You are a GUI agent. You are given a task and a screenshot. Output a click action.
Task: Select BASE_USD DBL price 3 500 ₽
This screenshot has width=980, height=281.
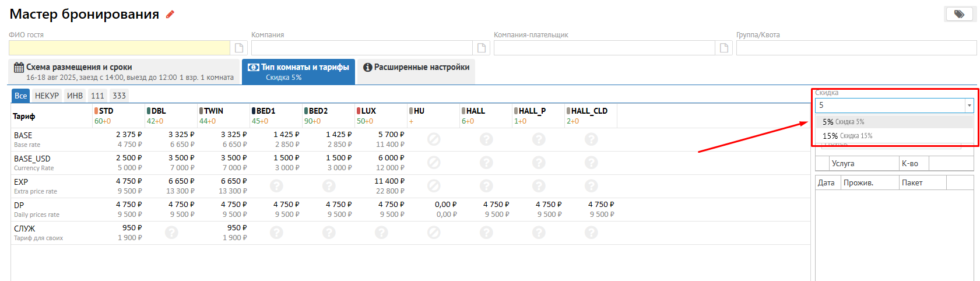181,158
